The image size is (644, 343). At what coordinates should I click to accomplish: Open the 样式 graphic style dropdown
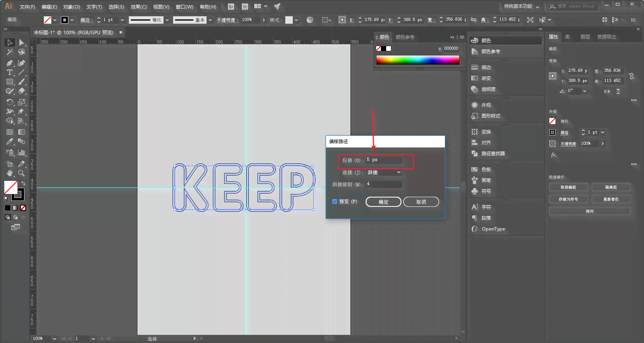[x=296, y=20]
